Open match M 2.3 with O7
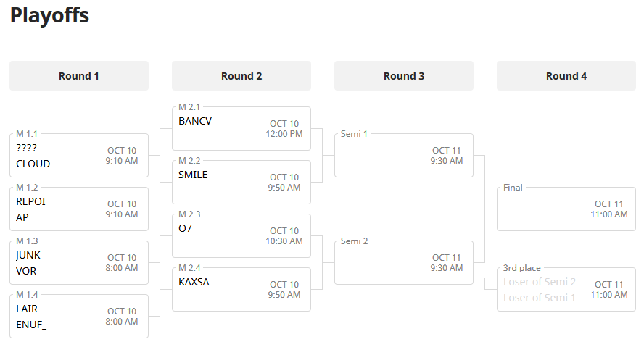 [241, 236]
